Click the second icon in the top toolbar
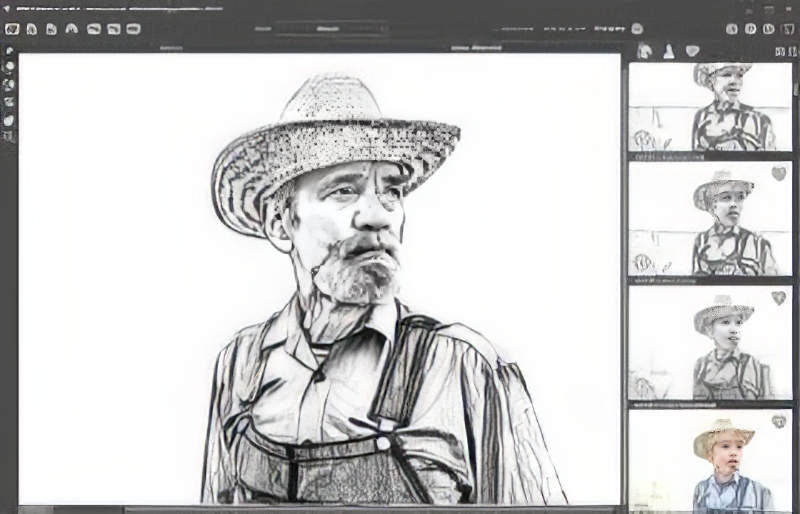The height and width of the screenshot is (514, 800). pyautogui.click(x=32, y=29)
